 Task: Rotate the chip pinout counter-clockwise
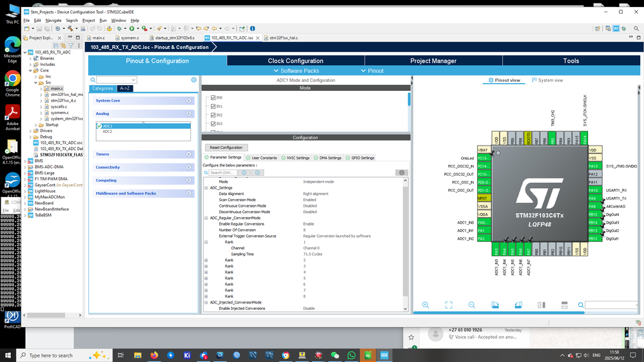click(518, 305)
